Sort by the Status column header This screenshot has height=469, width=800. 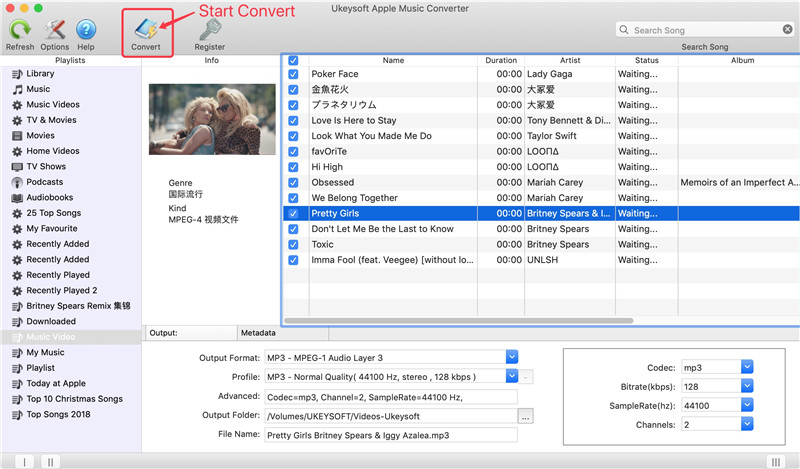click(x=646, y=60)
